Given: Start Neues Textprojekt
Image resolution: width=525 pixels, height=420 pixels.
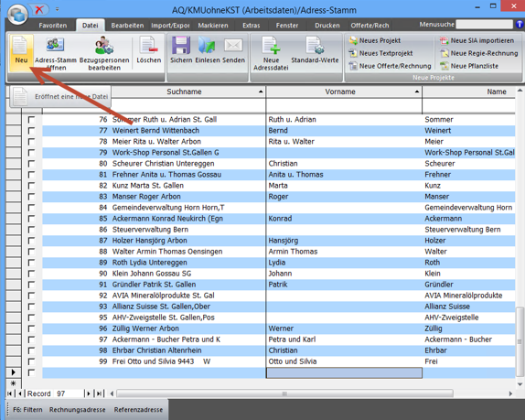Looking at the screenshot, I should coord(381,53).
